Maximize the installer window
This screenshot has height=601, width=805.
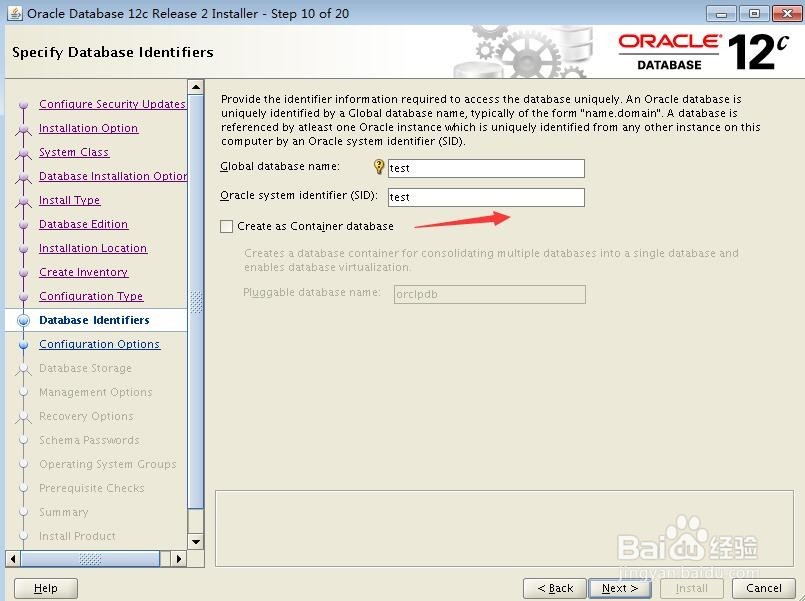click(754, 14)
